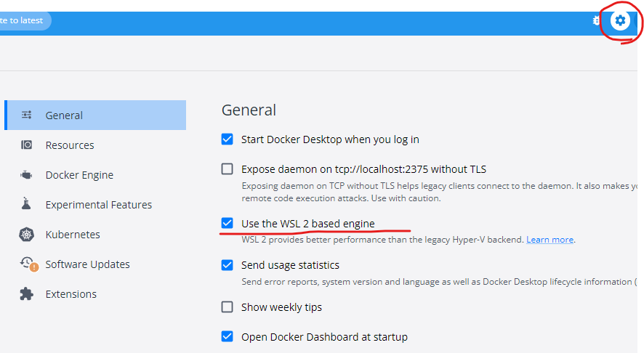This screenshot has width=644, height=353.
Task: Toggle Use the WSL 2 based engine
Action: pyautogui.click(x=227, y=223)
